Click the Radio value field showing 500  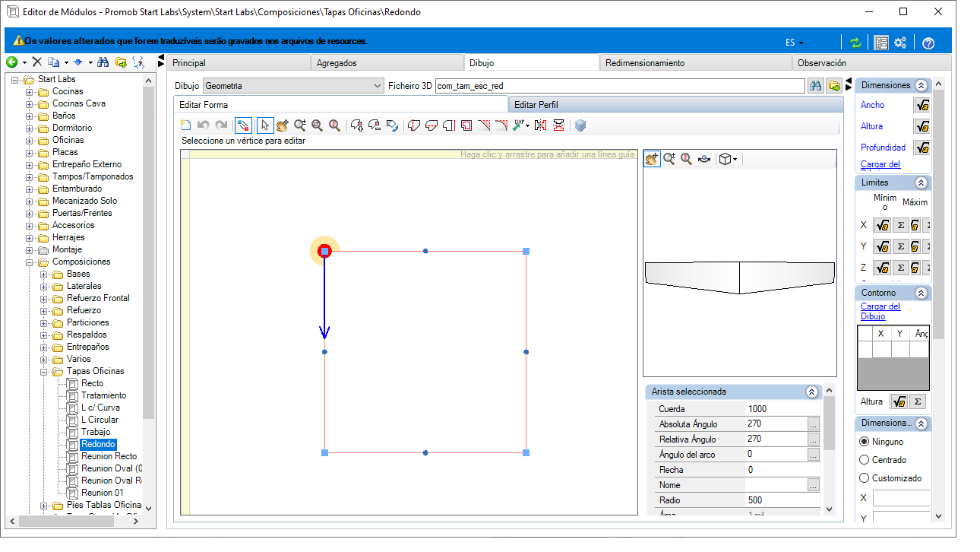(782, 500)
